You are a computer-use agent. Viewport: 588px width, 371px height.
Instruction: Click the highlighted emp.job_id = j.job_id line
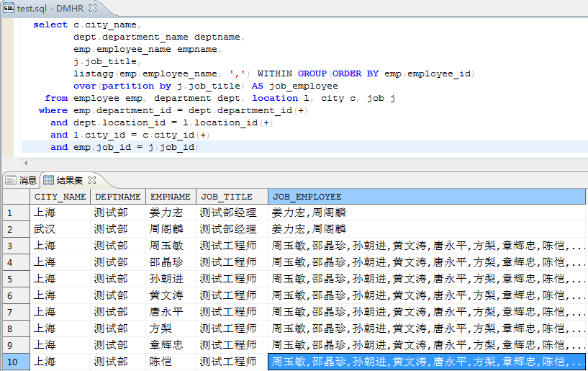(x=133, y=147)
